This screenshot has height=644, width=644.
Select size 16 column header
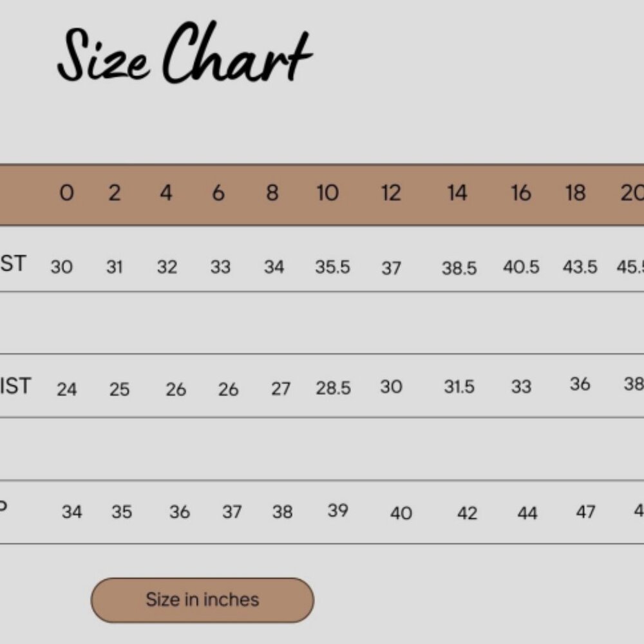point(521,193)
